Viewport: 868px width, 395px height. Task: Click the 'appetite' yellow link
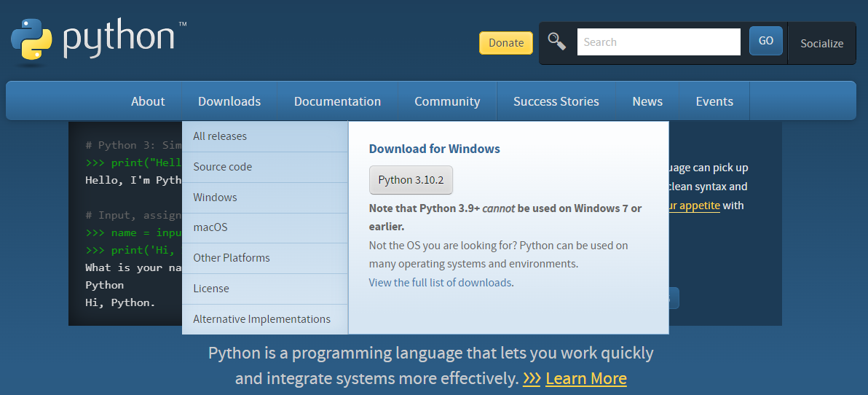point(694,206)
